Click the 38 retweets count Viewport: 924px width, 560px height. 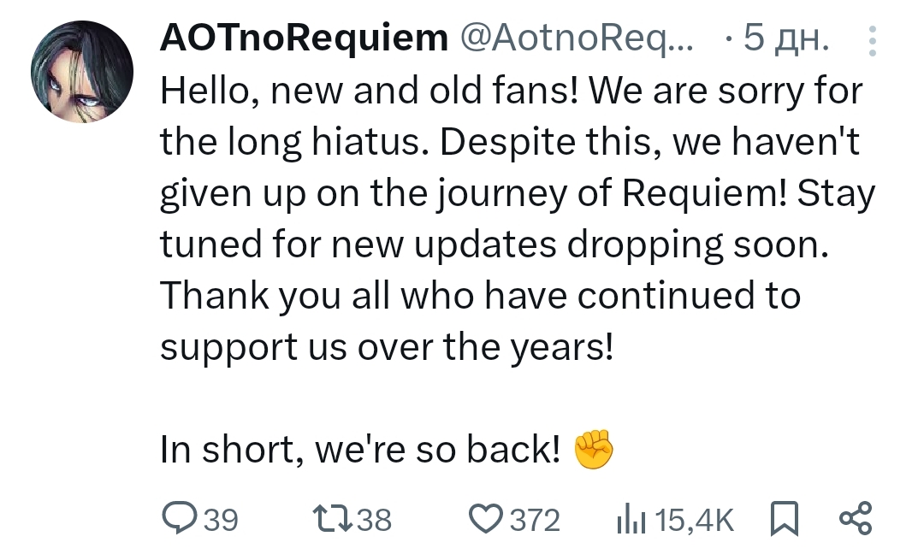coord(373,520)
